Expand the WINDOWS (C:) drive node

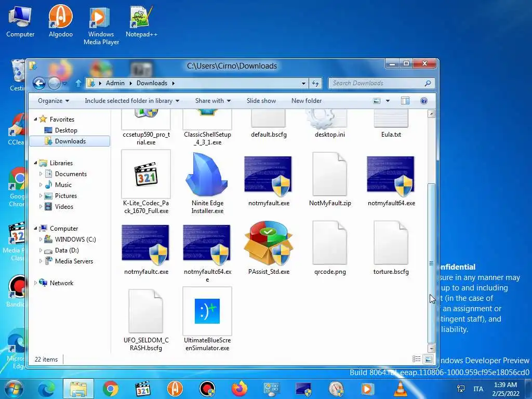[41, 239]
